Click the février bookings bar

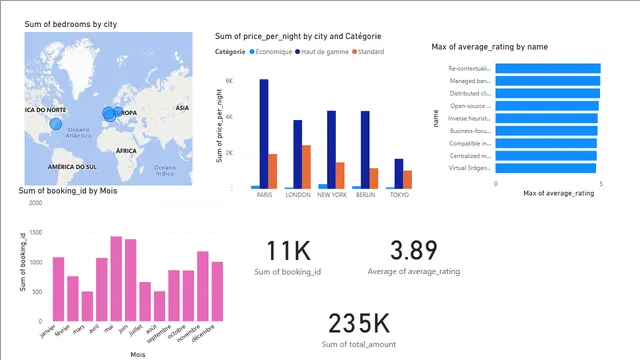click(73, 299)
